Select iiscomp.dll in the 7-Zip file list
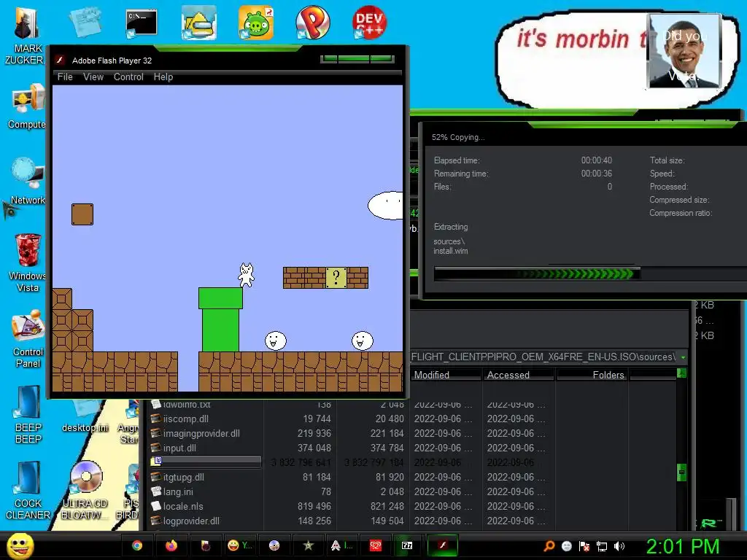Image resolution: width=747 pixels, height=560 pixels. tap(186, 419)
